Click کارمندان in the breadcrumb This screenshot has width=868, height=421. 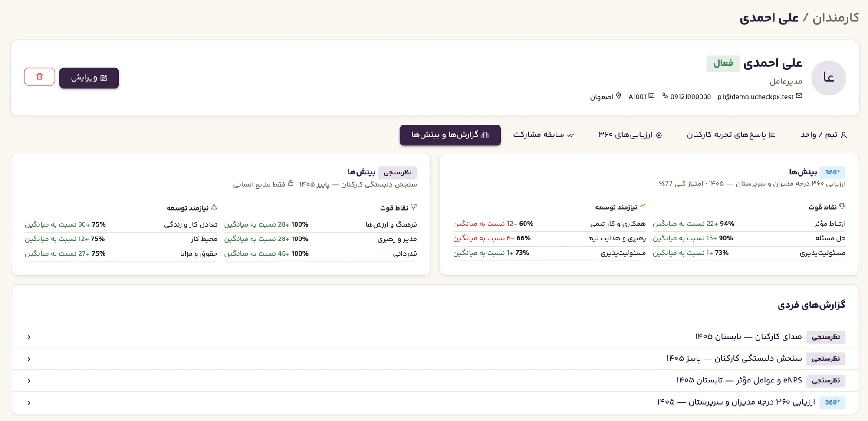click(x=835, y=18)
